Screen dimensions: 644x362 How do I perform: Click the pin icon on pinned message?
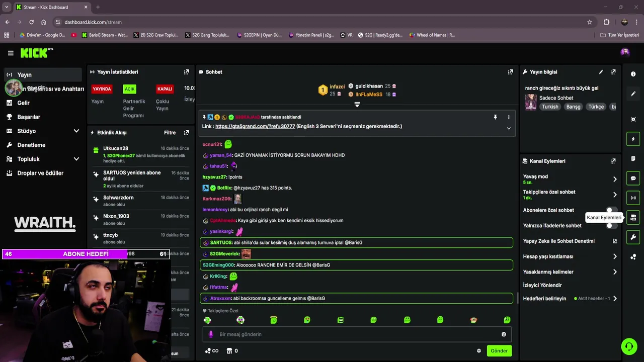coord(495,117)
